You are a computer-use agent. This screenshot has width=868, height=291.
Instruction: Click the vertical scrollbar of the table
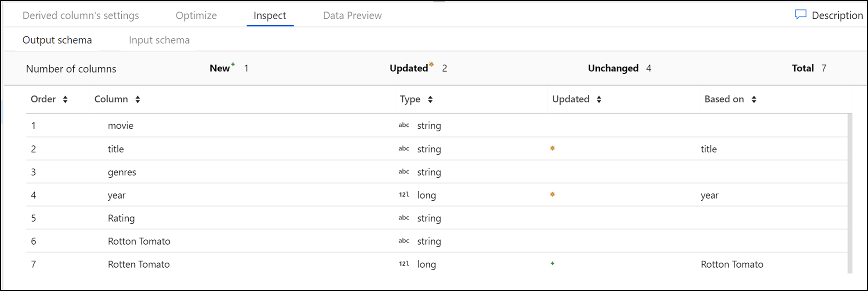click(x=849, y=193)
